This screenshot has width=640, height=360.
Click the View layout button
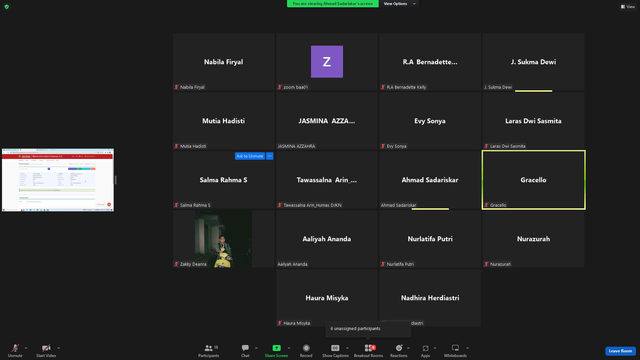click(628, 7)
